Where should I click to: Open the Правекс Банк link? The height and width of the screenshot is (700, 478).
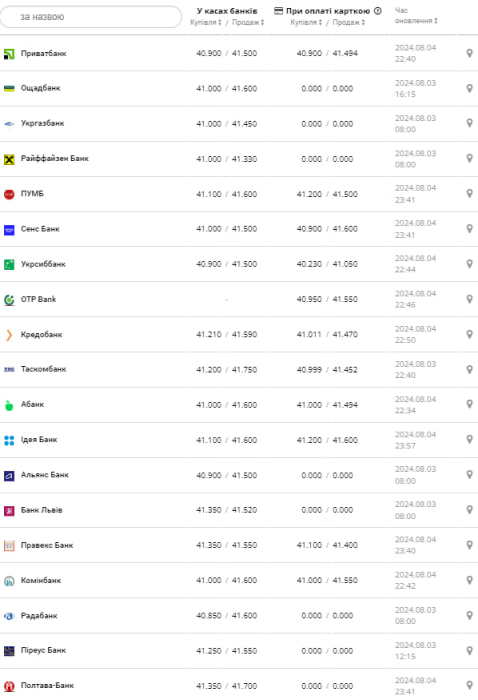pos(47,545)
